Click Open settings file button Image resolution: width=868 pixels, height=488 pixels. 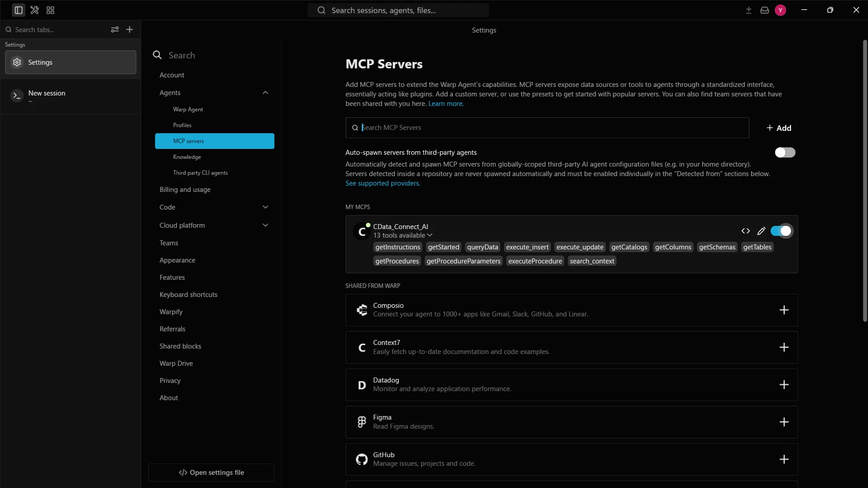click(211, 473)
